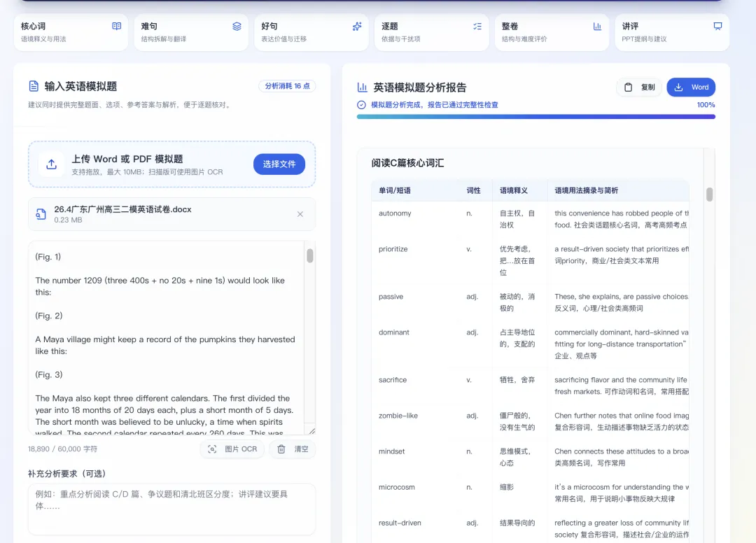Image resolution: width=756 pixels, height=543 pixels.
Task: Click the chart icon beside 英语模拟题分析报告
Action: [362, 87]
